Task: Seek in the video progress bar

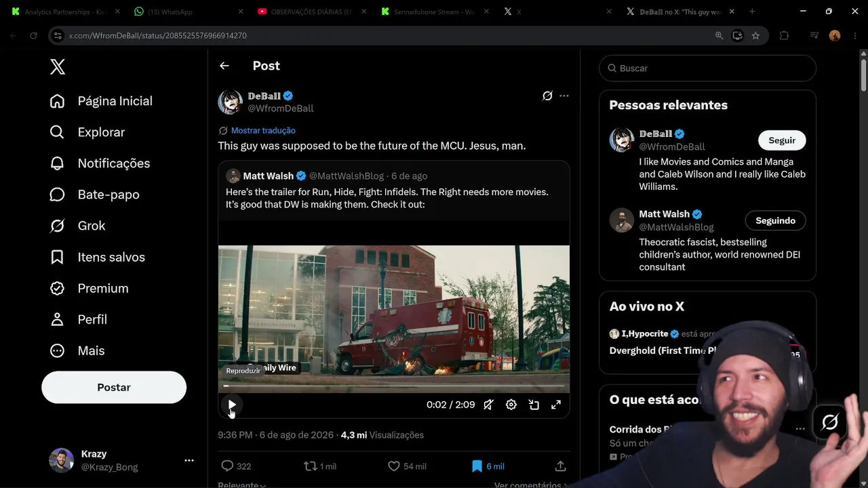Action: 394,386
